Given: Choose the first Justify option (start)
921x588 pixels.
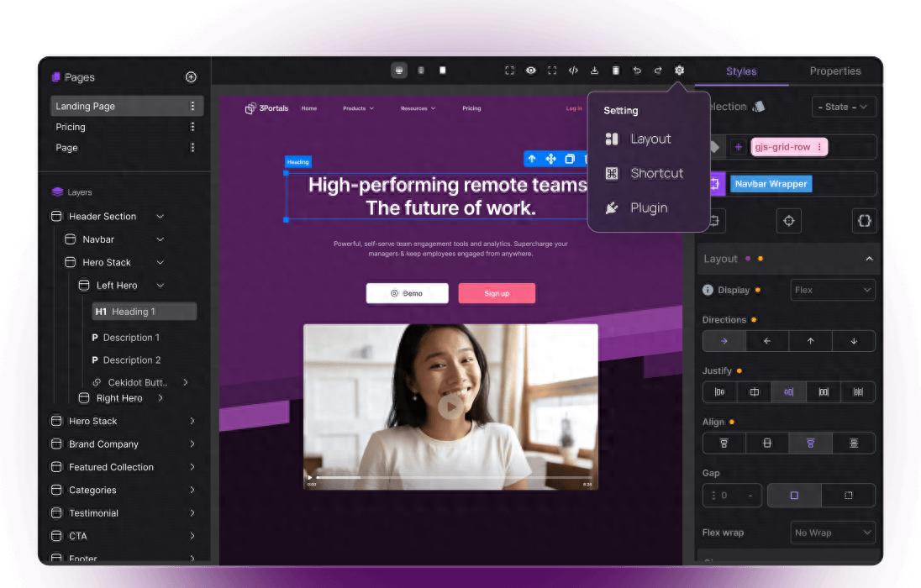Looking at the screenshot, I should point(719,391).
